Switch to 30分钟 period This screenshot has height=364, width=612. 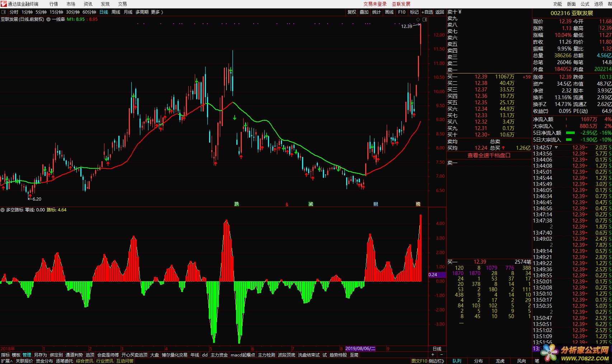pyautogui.click(x=73, y=12)
